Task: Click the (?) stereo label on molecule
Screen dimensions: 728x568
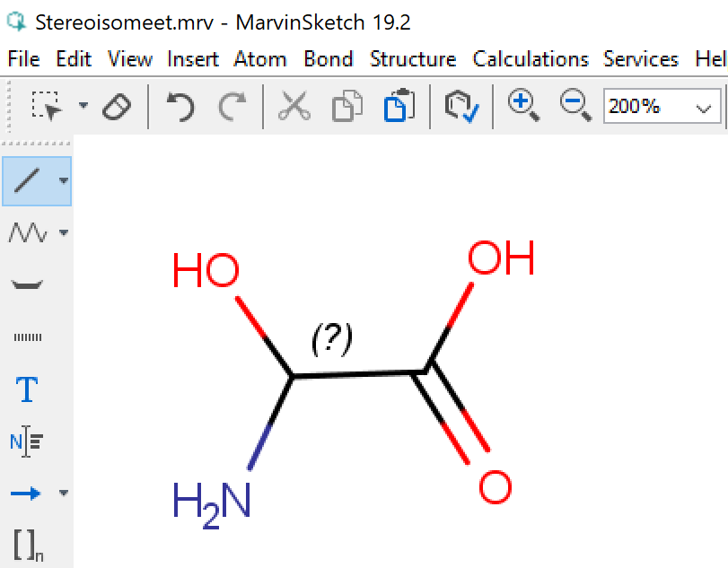Action: 331,337
